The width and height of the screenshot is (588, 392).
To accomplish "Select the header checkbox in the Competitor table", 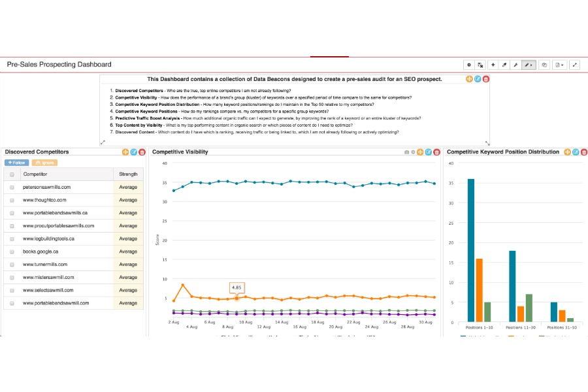I will pos(11,174).
